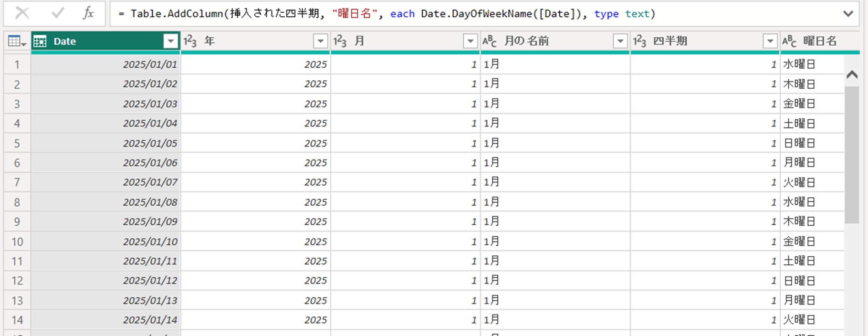Image resolution: width=868 pixels, height=336 pixels.
Task: Open the 四半期 column filter dropdown
Action: [x=770, y=42]
